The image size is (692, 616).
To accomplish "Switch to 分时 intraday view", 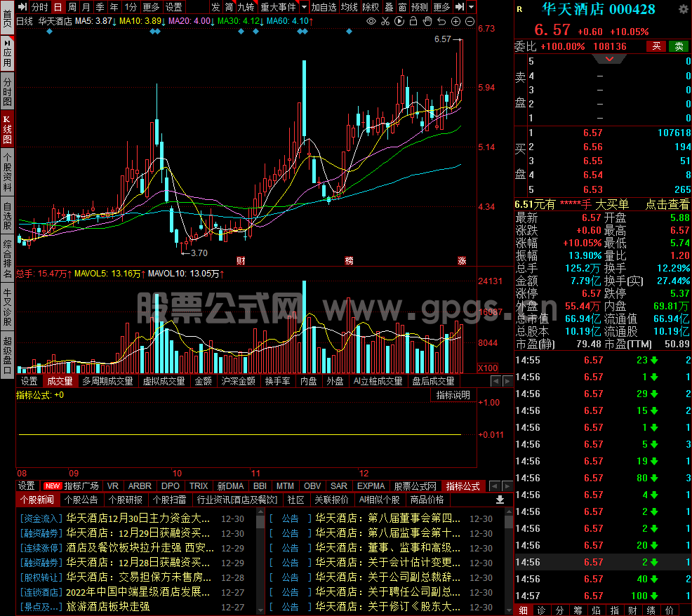I will [39, 7].
